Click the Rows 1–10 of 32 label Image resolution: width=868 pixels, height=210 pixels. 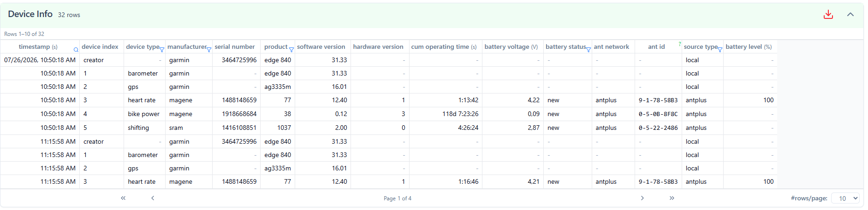coord(24,34)
